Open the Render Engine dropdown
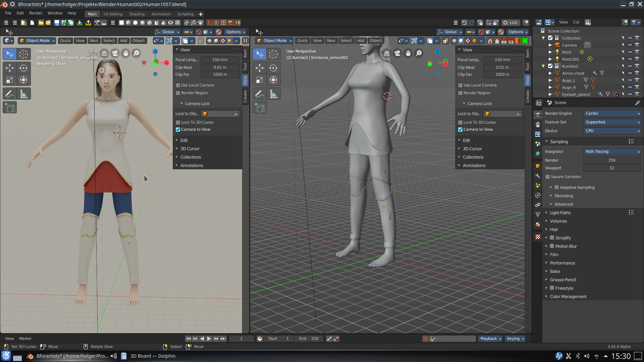Image resolution: width=644 pixels, height=362 pixels. 612,113
